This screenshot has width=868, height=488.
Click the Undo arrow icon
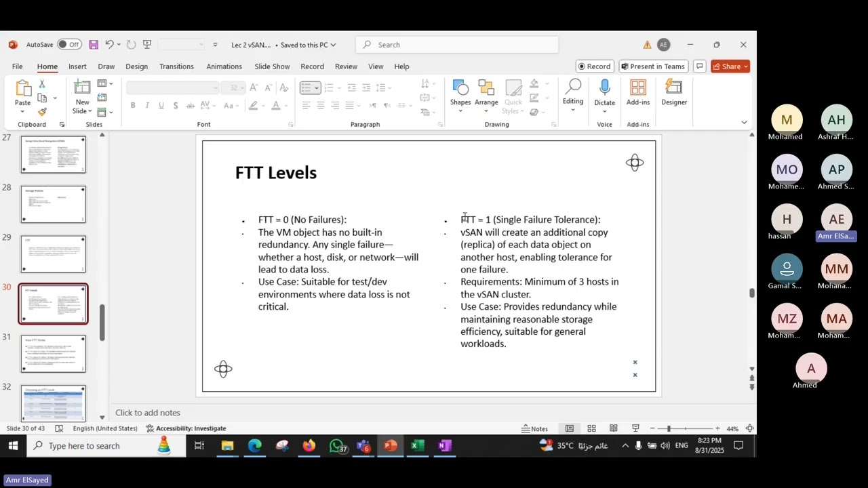108,45
